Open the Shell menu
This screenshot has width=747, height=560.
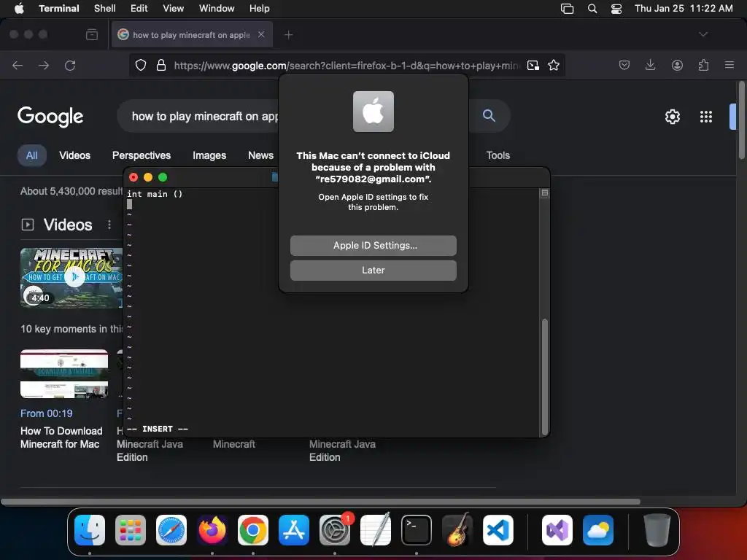105,9
